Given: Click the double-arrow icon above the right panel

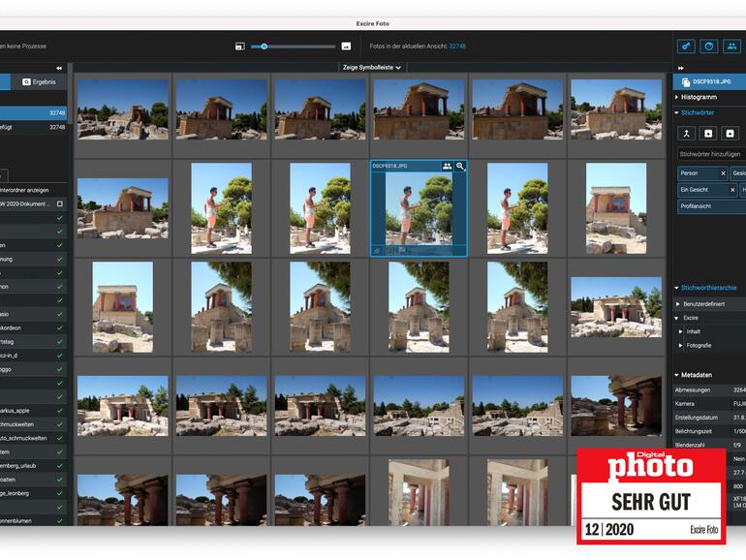Looking at the screenshot, I should point(680,68).
